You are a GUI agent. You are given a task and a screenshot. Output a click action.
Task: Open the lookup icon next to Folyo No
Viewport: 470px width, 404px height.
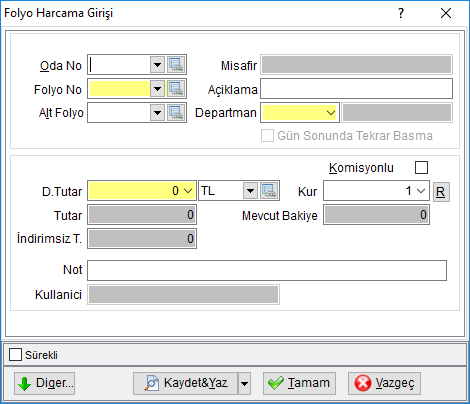(x=176, y=89)
